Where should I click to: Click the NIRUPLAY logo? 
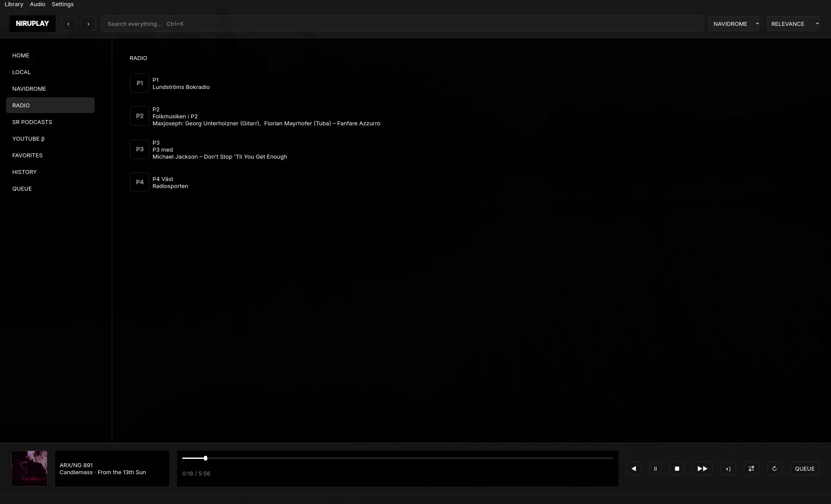pos(32,24)
